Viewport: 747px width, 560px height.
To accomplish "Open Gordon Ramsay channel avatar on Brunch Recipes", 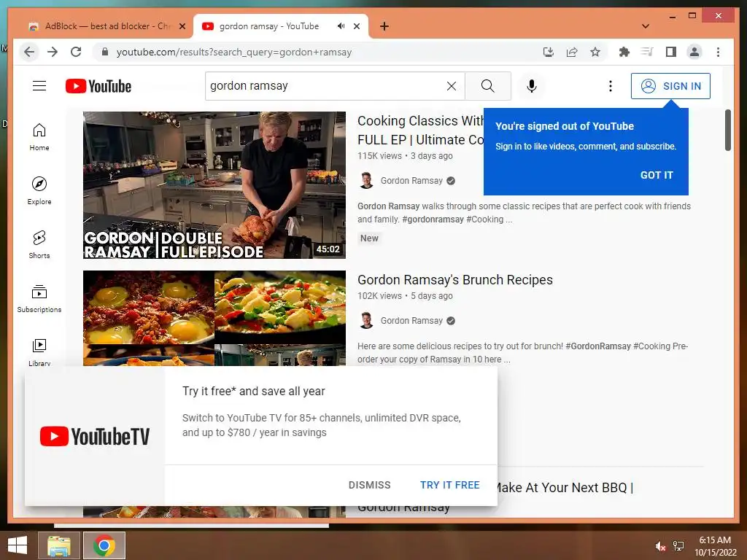I will point(366,321).
